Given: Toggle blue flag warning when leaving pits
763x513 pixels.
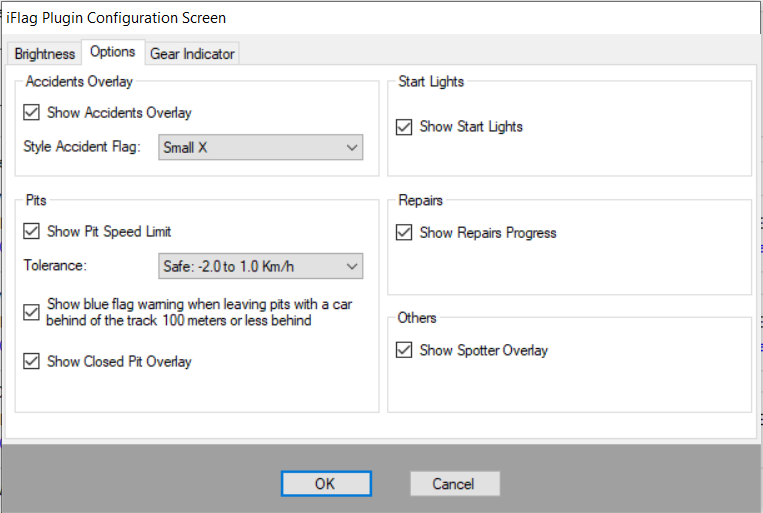Looking at the screenshot, I should coord(32,312).
